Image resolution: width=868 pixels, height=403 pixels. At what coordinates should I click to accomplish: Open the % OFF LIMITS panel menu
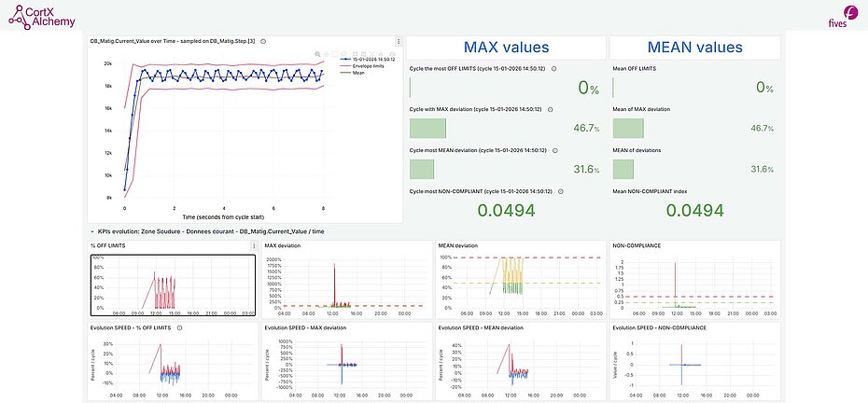254,245
